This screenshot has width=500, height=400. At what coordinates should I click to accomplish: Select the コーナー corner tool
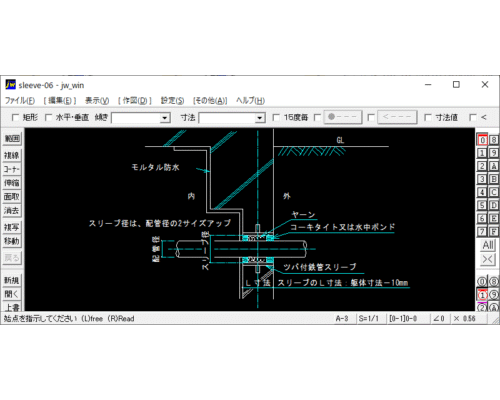coord(12,169)
